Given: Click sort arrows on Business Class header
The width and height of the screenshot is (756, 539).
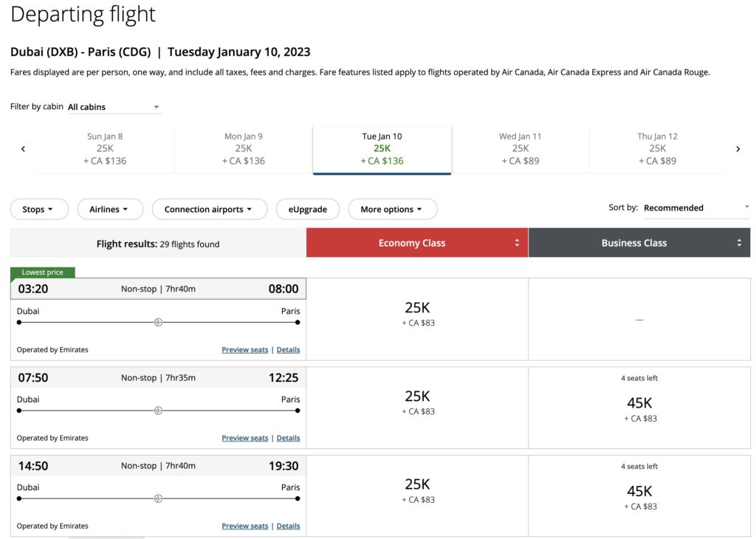Looking at the screenshot, I should click(x=739, y=243).
